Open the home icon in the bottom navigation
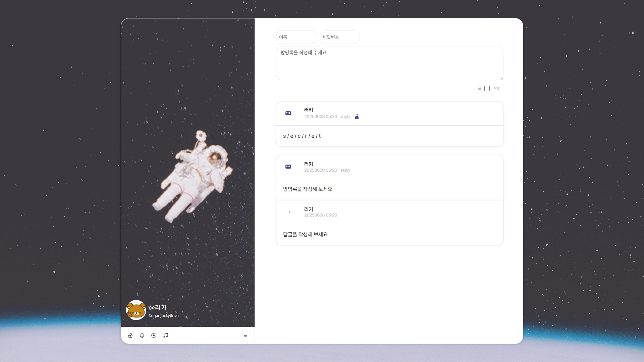Image resolution: width=644 pixels, height=362 pixels. click(130, 335)
